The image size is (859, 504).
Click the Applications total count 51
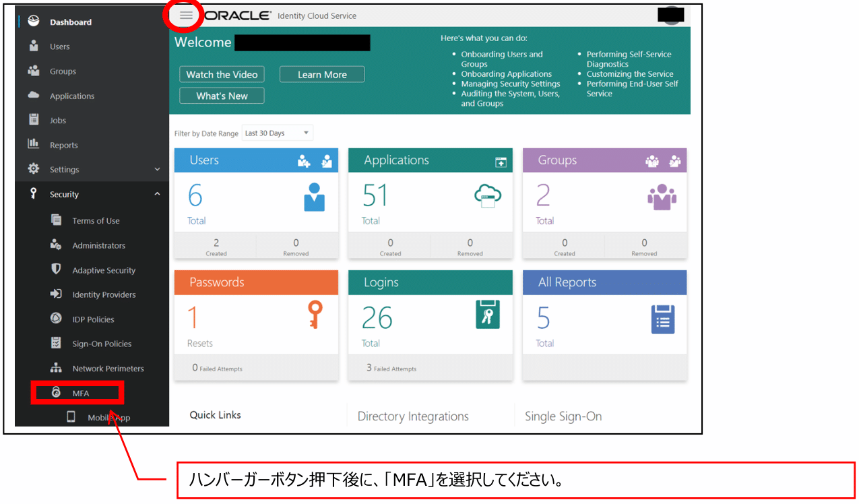375,195
